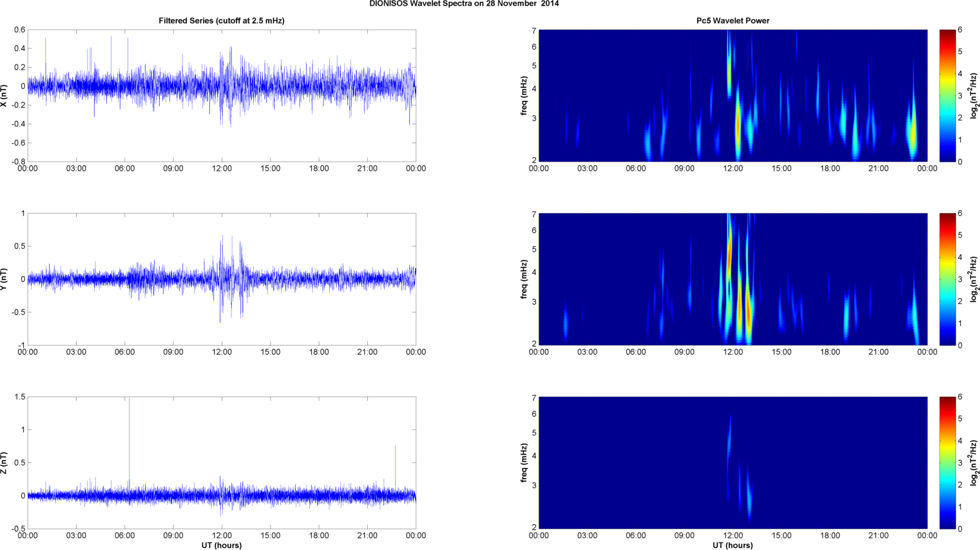Click the figure title "DIONISOS Wavelet Spectra on 28 November 2014"
The image size is (980, 550).
pyautogui.click(x=464, y=4)
